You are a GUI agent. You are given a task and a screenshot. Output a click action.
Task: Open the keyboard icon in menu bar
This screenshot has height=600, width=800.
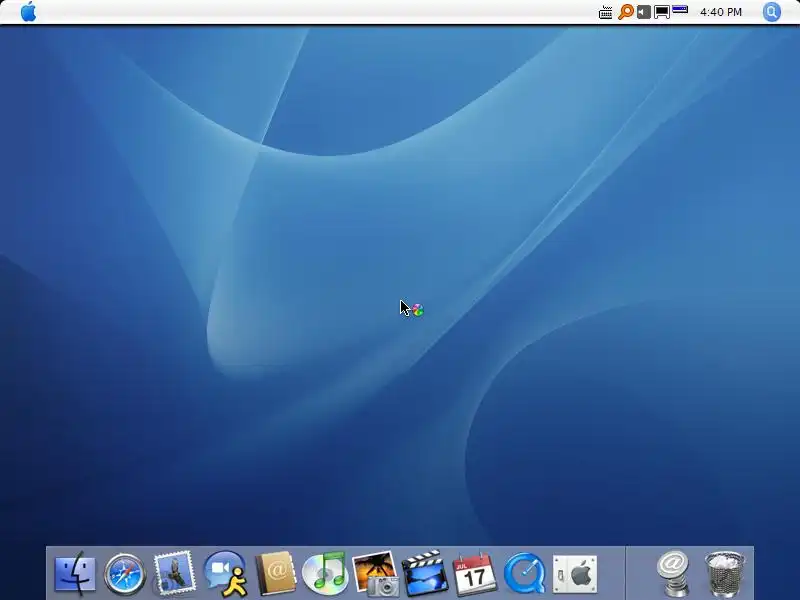606,12
